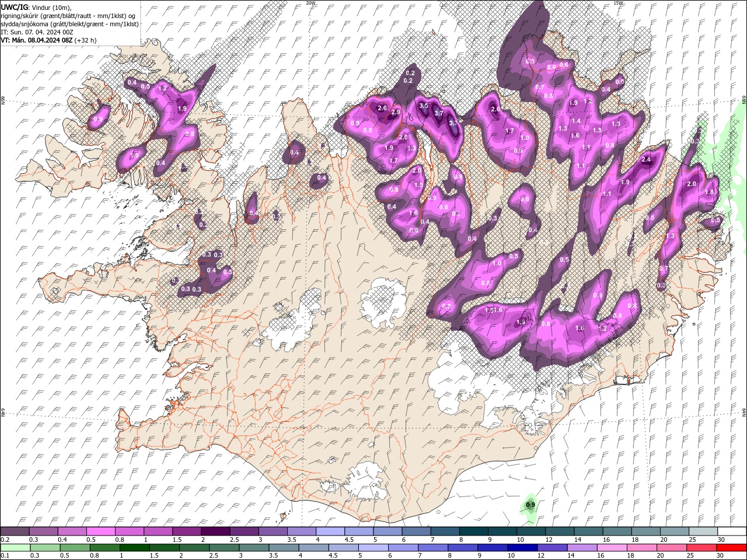Select the snow legend swatch starting at 25
Screen dimensions: 747x560
702,531
